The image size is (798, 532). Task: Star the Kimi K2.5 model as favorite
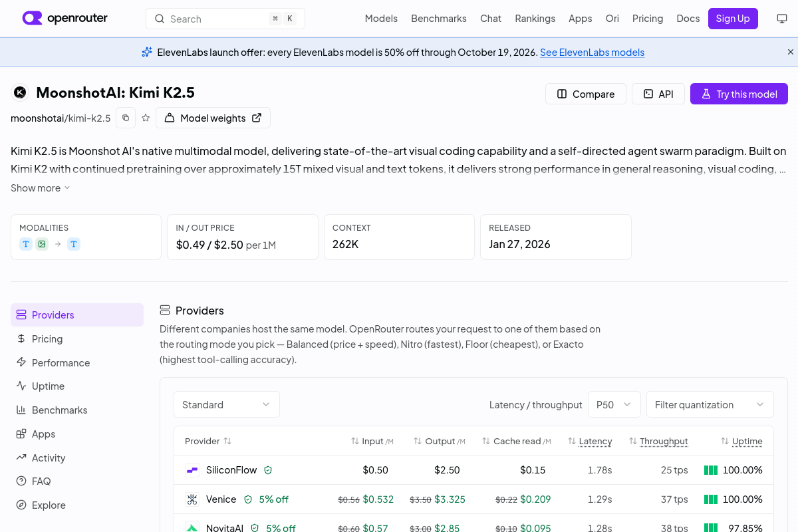[x=146, y=118]
